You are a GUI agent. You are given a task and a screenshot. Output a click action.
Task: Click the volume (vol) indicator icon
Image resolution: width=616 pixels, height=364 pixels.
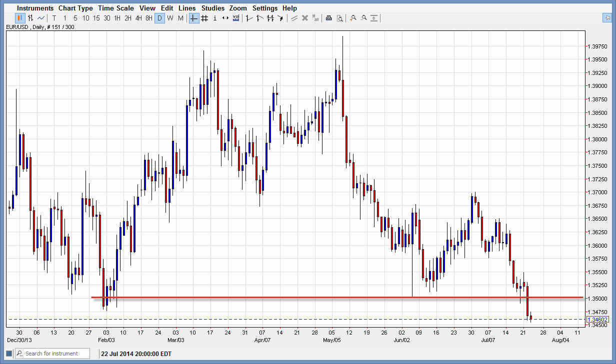236,18
